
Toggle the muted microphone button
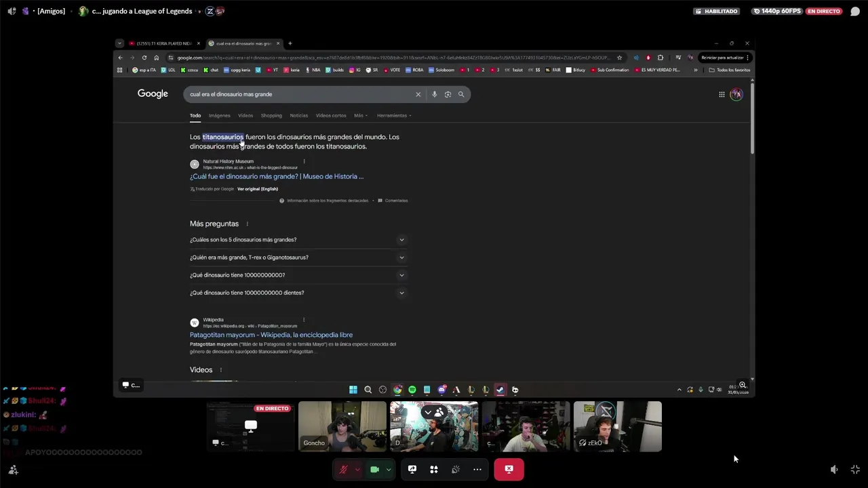[x=343, y=469]
